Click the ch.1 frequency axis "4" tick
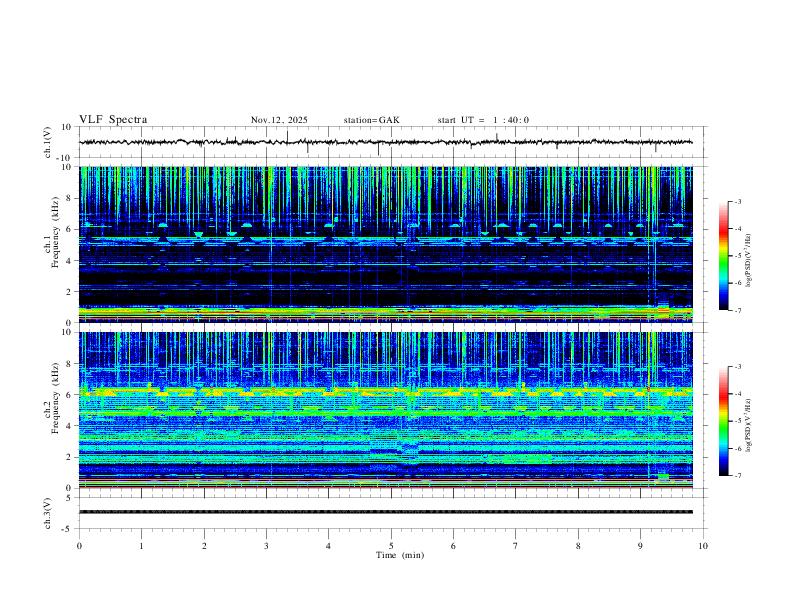 69,261
